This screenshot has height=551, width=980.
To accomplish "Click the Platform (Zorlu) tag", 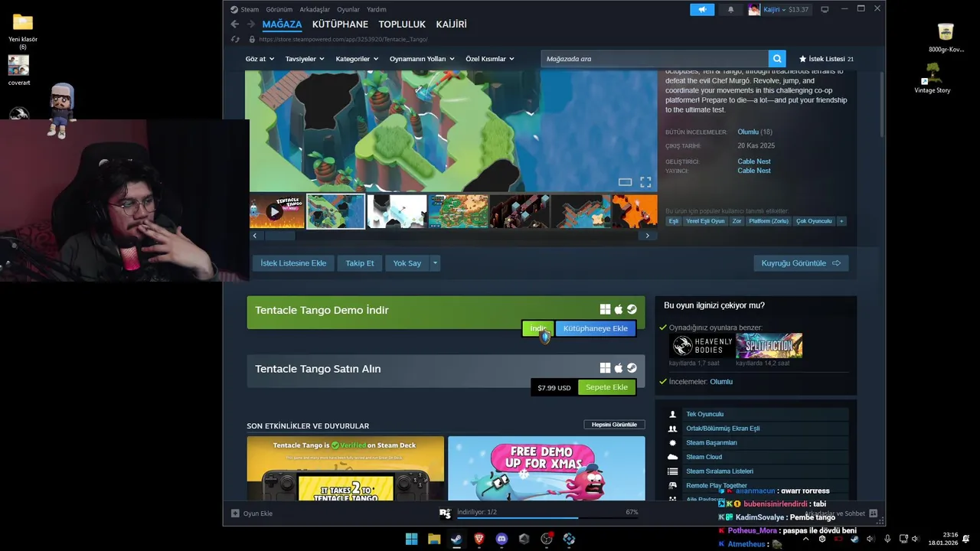I will (x=769, y=221).
